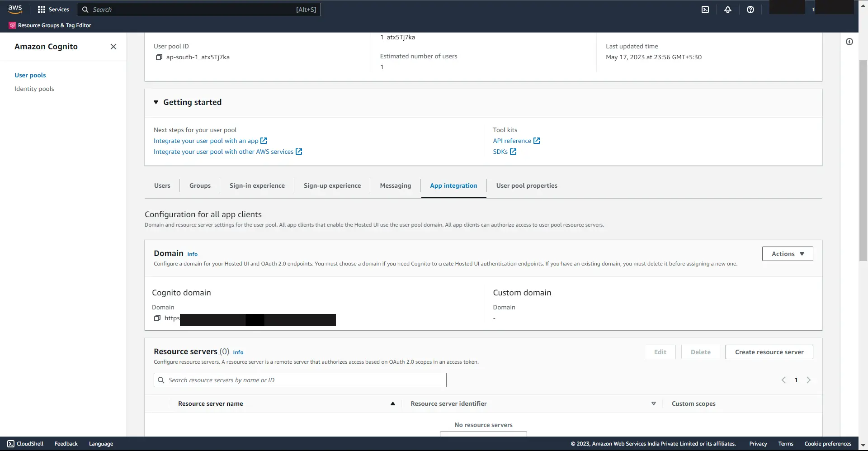Go to User pools in the sidebar
868x451 pixels.
(30, 75)
